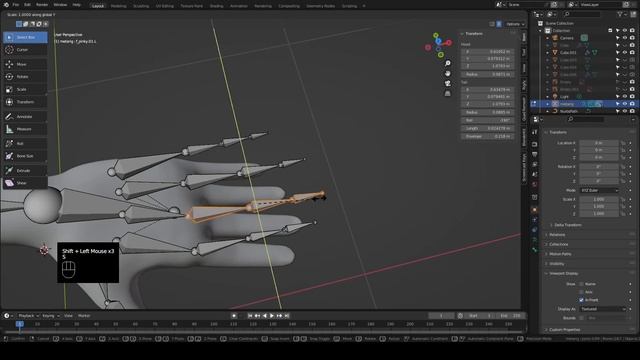This screenshot has height=360, width=640.
Task: Open the rotation Mode XYZ Euler dropdown
Action: point(599,191)
